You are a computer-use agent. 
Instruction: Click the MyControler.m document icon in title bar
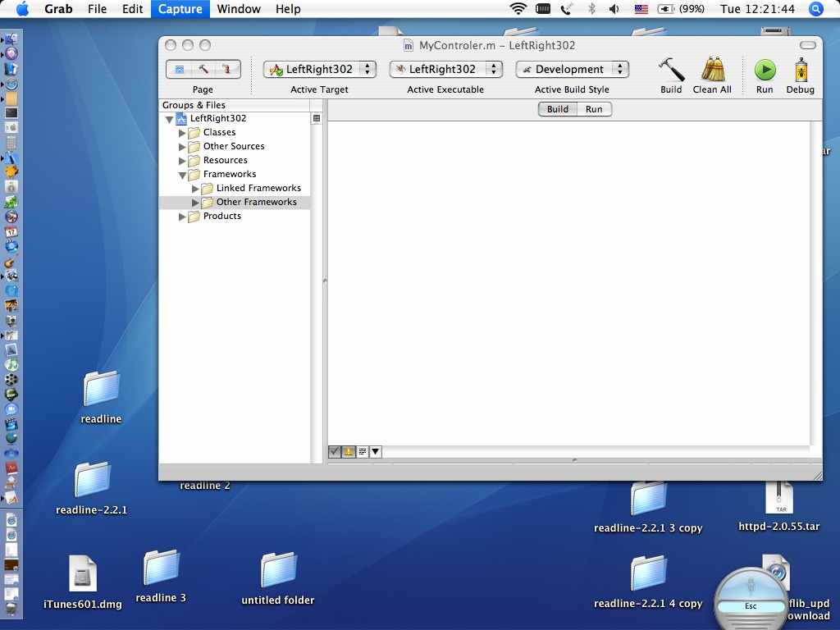point(409,46)
